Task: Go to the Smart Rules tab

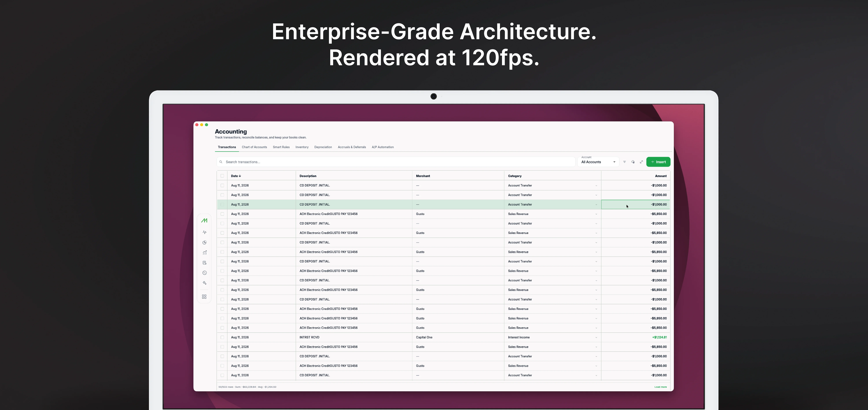Action: point(281,147)
